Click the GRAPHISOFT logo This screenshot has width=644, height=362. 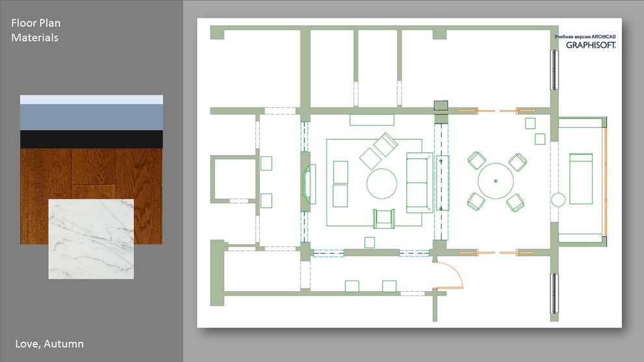590,46
